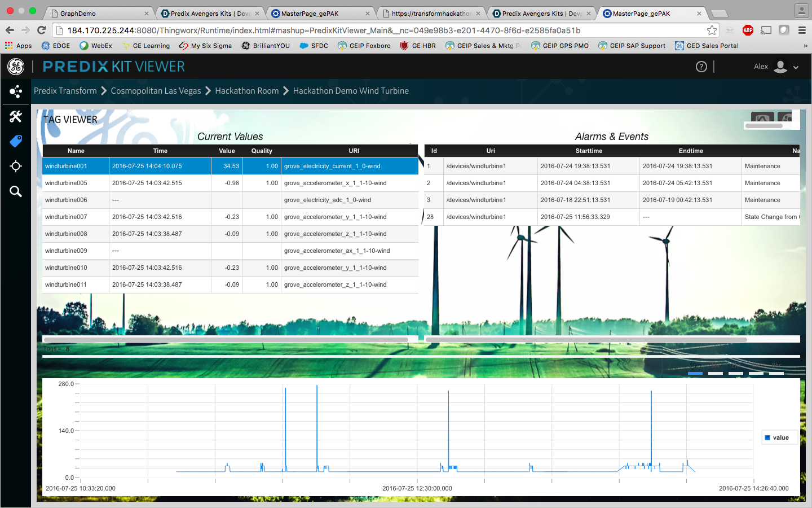Select the windturbine010 row
812x508 pixels.
click(x=230, y=268)
